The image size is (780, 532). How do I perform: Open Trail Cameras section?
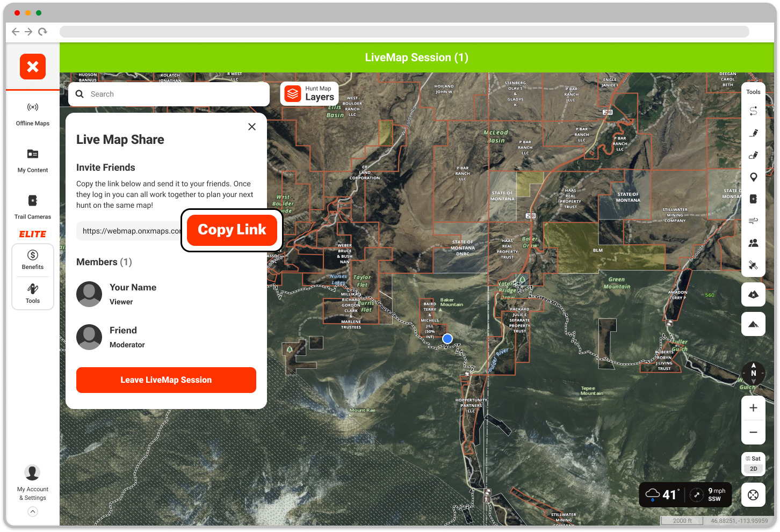[x=33, y=208]
